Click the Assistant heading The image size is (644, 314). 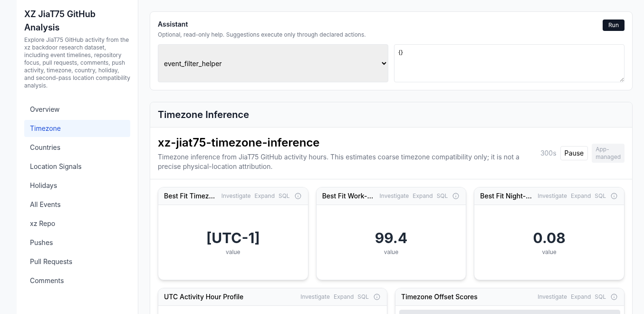pos(173,24)
